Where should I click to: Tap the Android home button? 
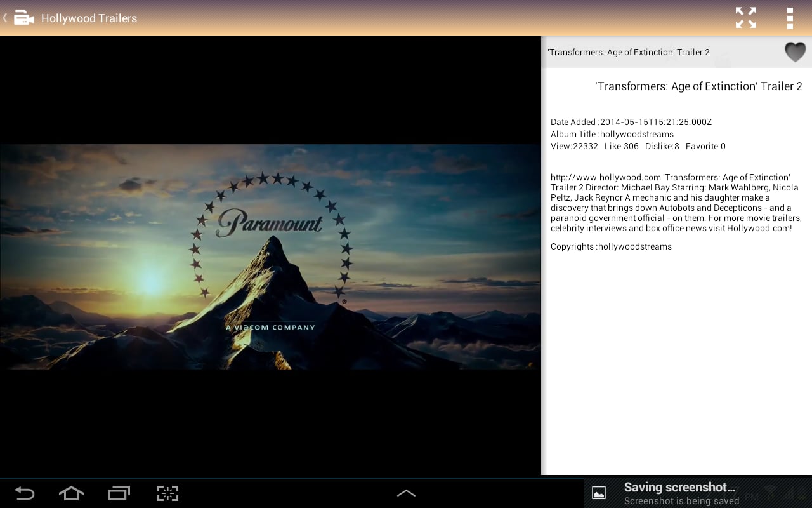pyautogui.click(x=71, y=493)
